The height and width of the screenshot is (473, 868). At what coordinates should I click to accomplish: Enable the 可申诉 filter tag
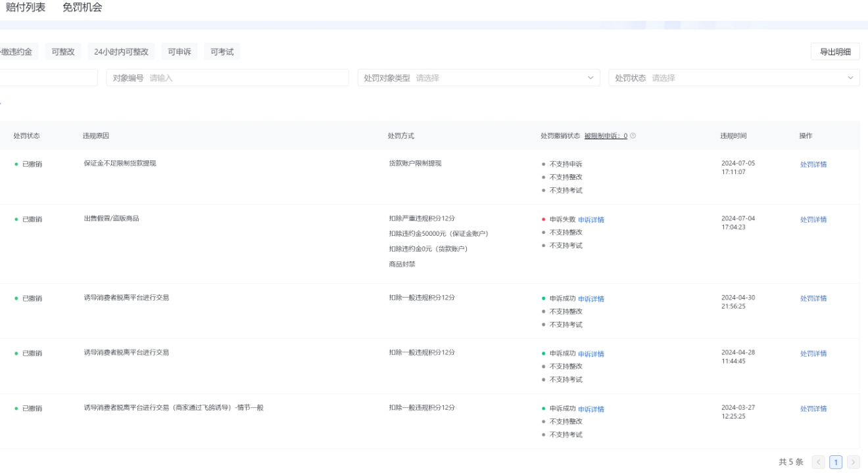pyautogui.click(x=179, y=52)
